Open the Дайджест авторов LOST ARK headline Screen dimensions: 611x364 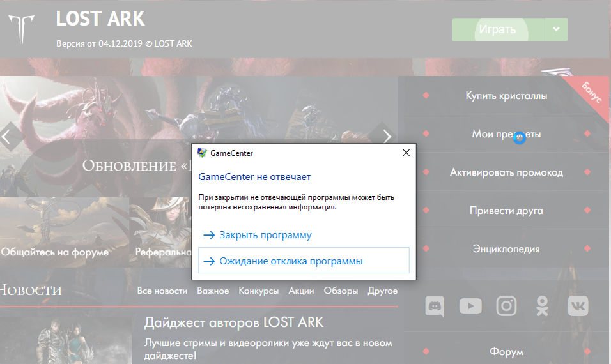click(234, 322)
